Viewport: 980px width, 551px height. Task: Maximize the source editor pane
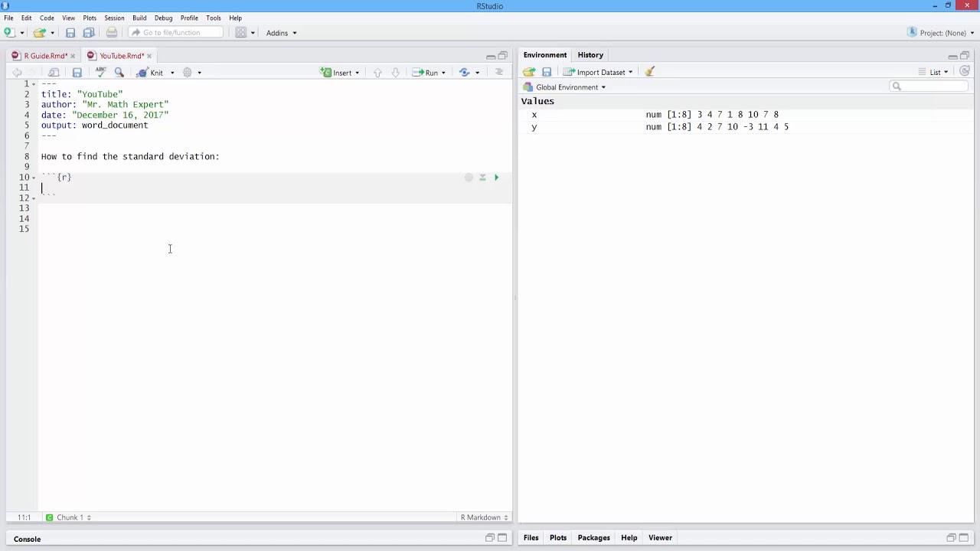click(x=503, y=56)
